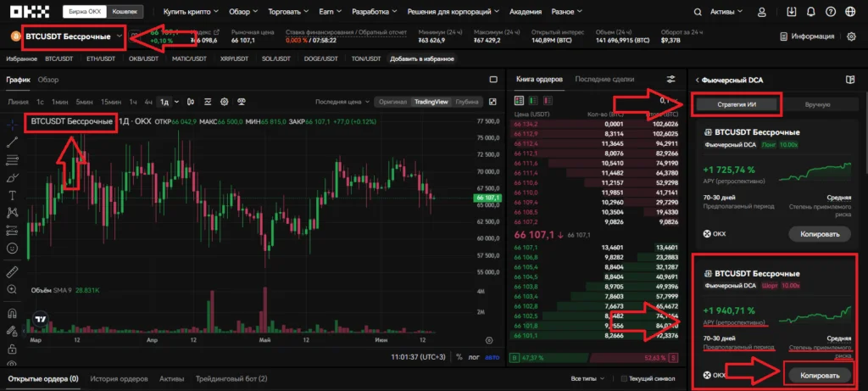
Task: Switch chart to Глубина mode
Action: [x=467, y=102]
